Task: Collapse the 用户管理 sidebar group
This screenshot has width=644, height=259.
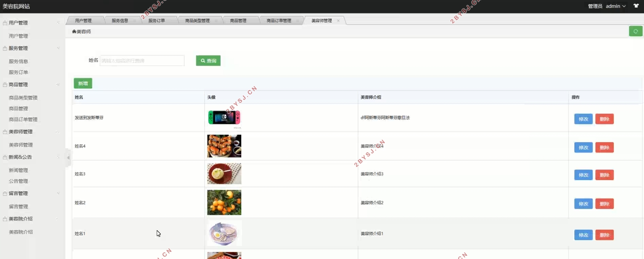Action: (x=58, y=23)
